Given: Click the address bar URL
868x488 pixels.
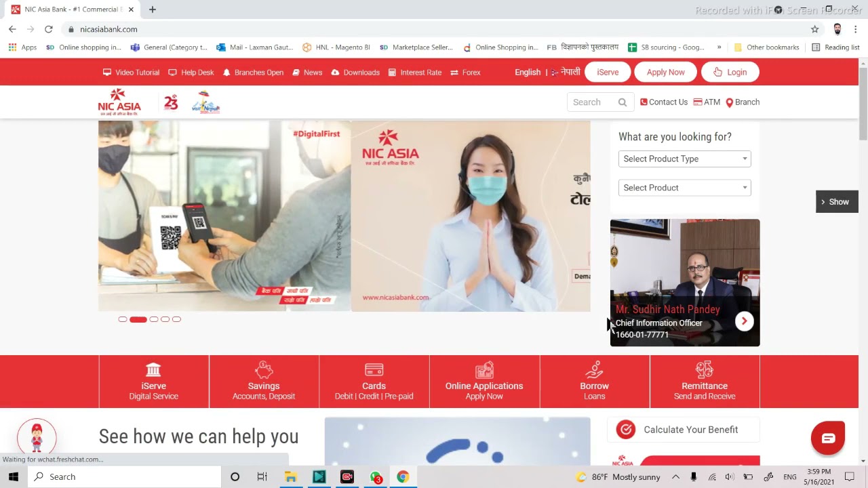Looking at the screenshot, I should coord(108,29).
